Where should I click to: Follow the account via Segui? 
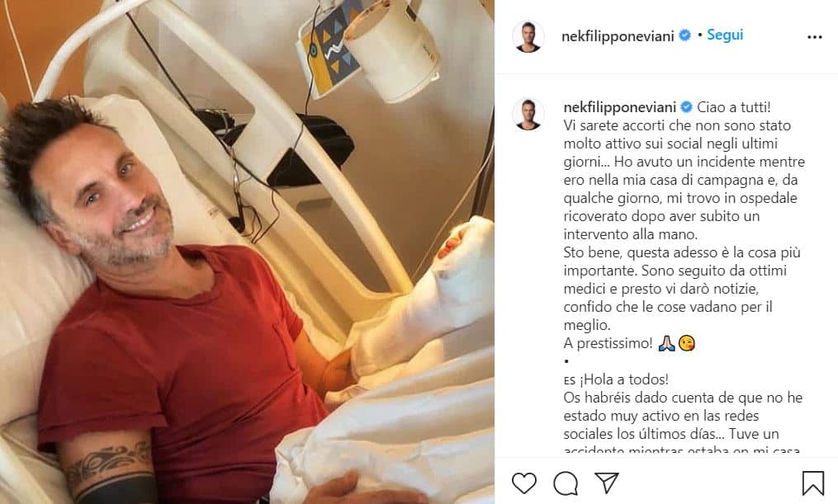click(725, 35)
